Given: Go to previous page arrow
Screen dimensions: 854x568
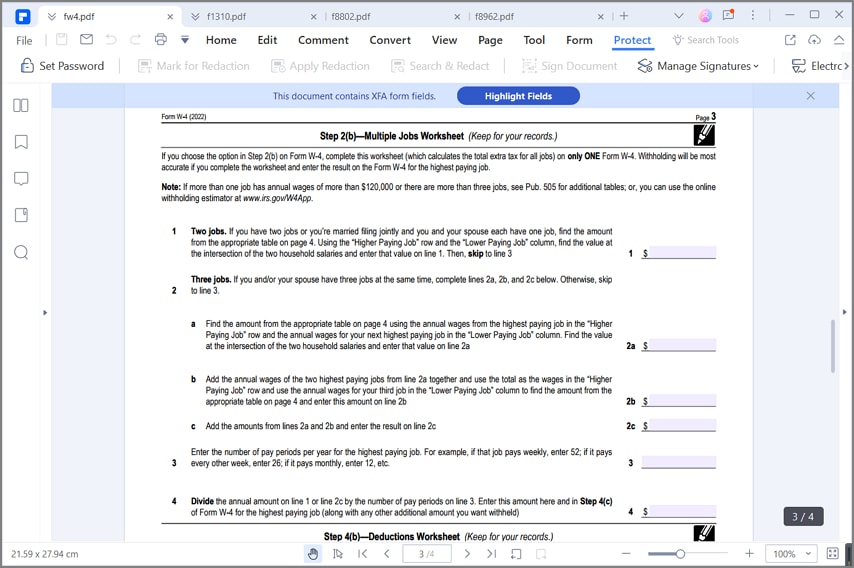Looking at the screenshot, I should pos(387,554).
